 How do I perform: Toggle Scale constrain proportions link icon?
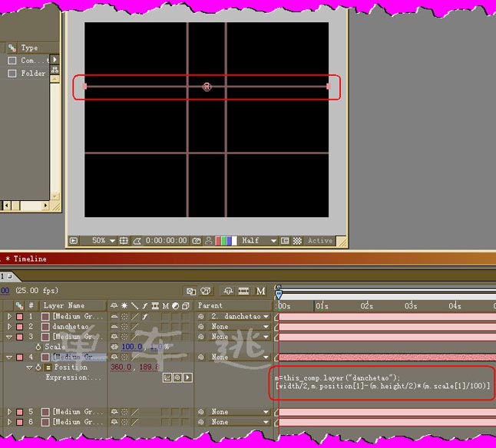click(114, 347)
